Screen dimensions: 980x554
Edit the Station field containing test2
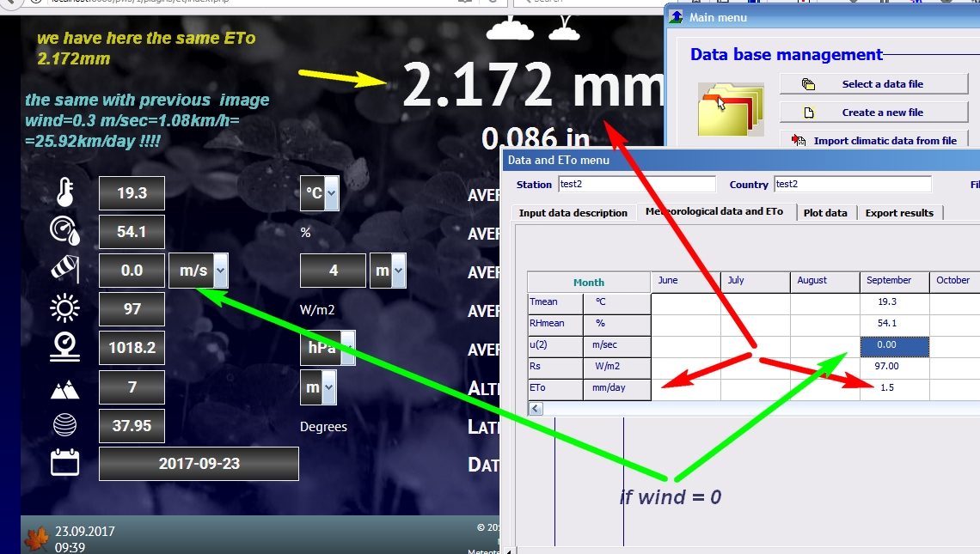click(637, 184)
